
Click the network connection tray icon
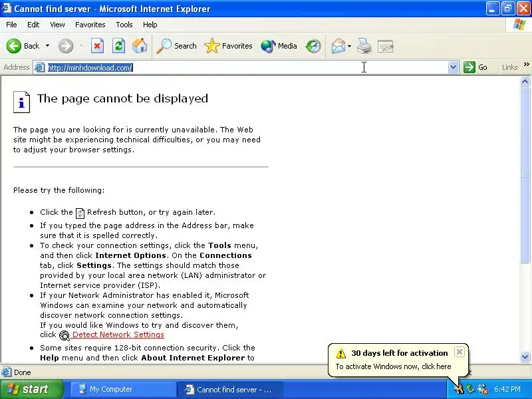coord(483,389)
